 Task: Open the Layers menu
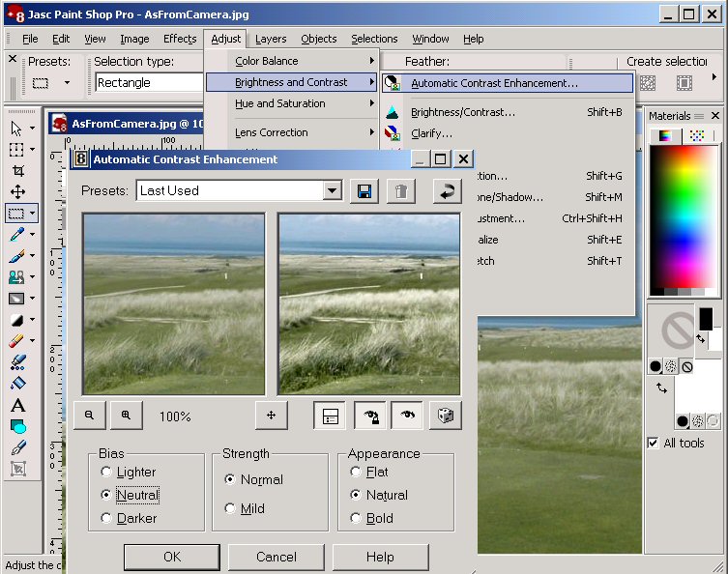pyautogui.click(x=271, y=39)
